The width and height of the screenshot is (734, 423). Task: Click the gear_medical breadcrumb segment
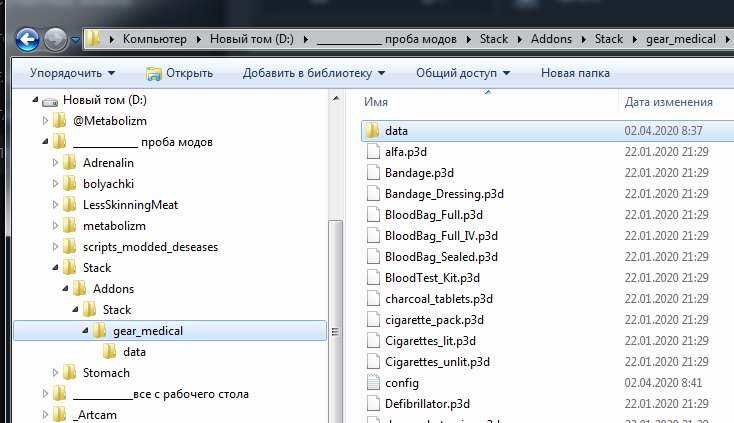coord(681,39)
